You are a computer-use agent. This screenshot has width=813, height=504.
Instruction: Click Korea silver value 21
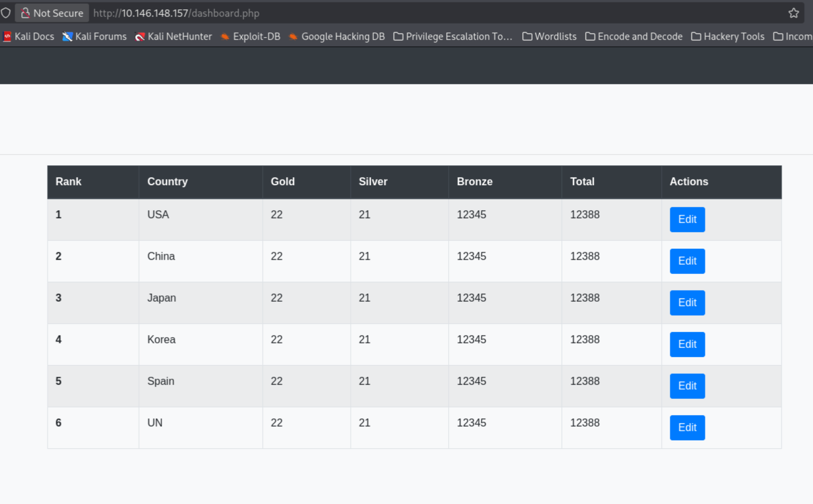click(364, 339)
